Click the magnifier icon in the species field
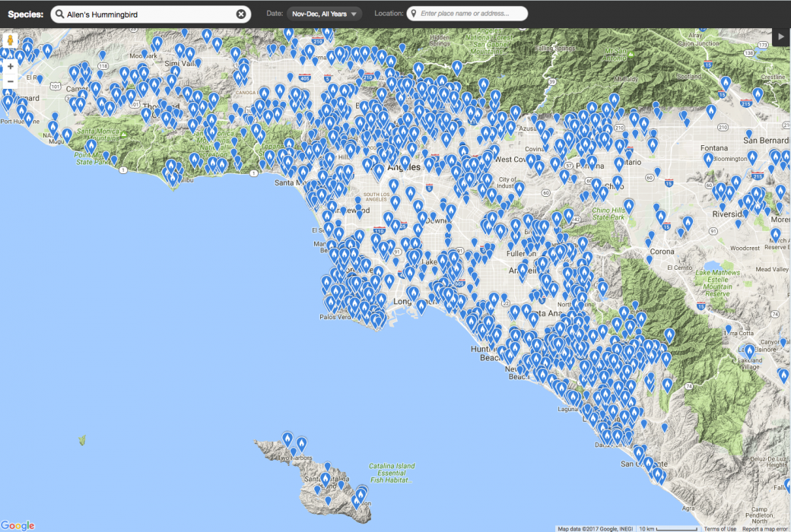Screen dimensions: 791x532 tap(59, 14)
